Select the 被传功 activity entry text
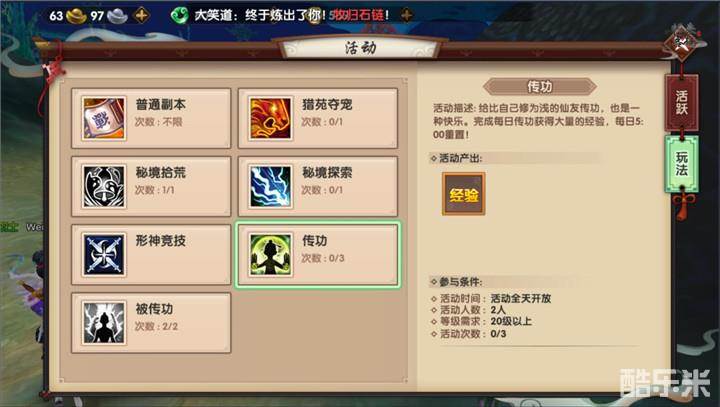 click(x=154, y=309)
